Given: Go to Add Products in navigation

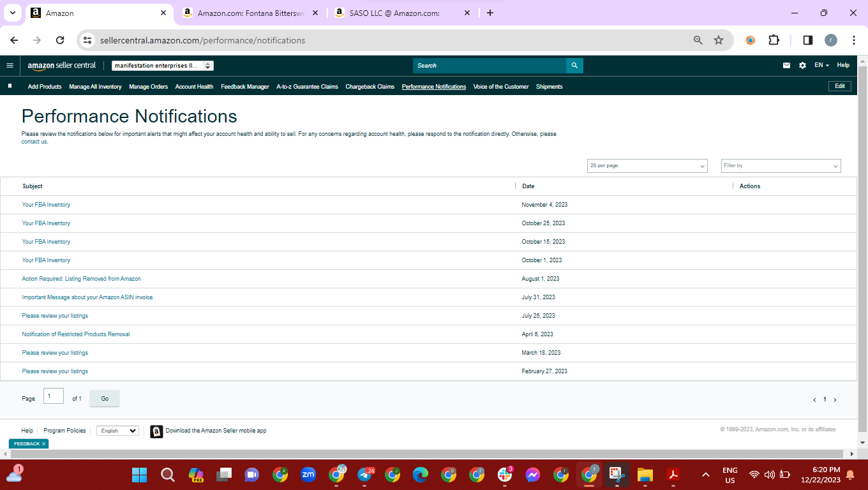Looking at the screenshot, I should [45, 87].
